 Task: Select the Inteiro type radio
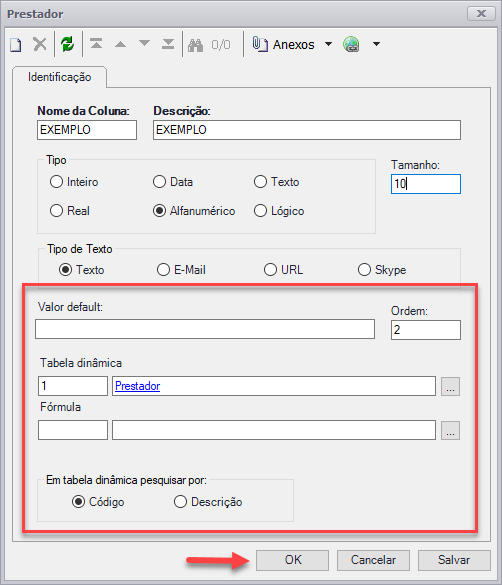pos(56,182)
